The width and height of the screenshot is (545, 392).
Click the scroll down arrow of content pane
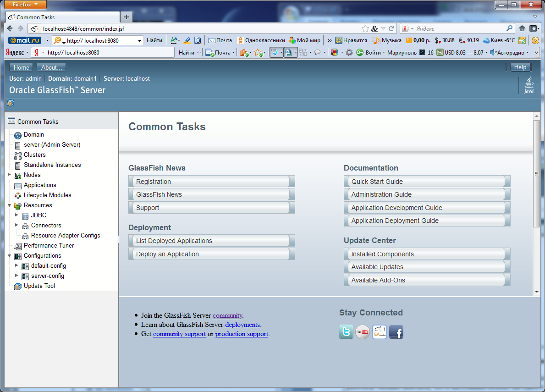pos(537,292)
